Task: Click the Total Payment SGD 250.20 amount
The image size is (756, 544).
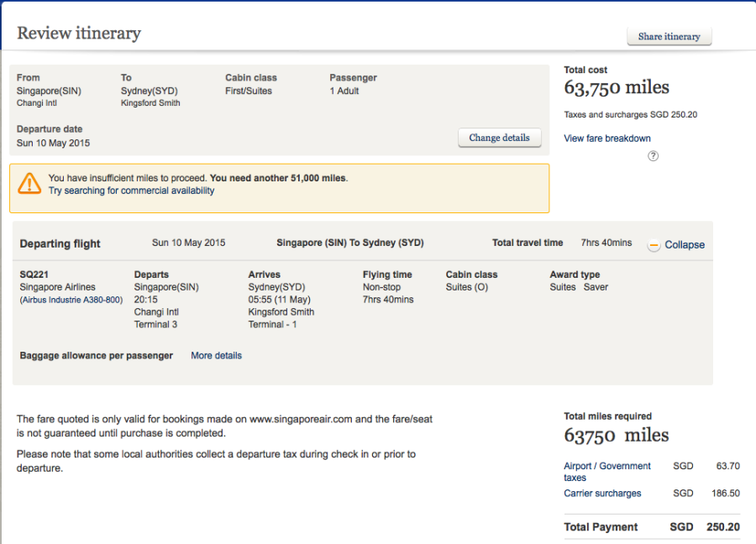Action: [x=722, y=527]
